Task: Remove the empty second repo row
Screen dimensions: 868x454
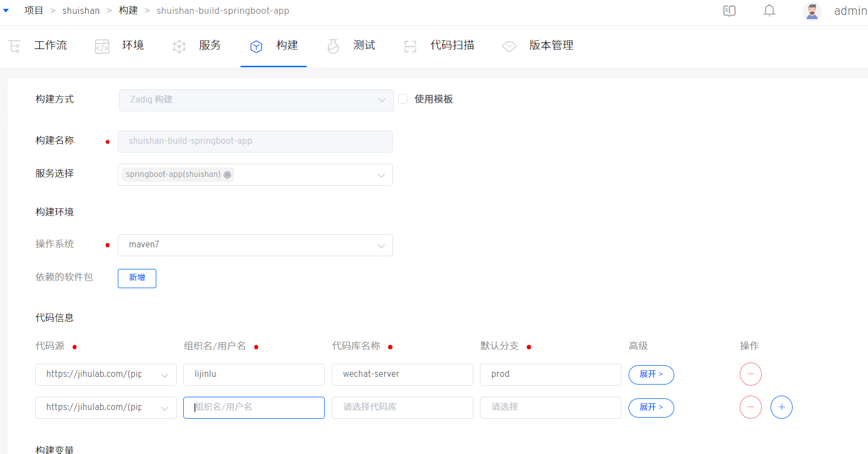Action: [x=751, y=407]
